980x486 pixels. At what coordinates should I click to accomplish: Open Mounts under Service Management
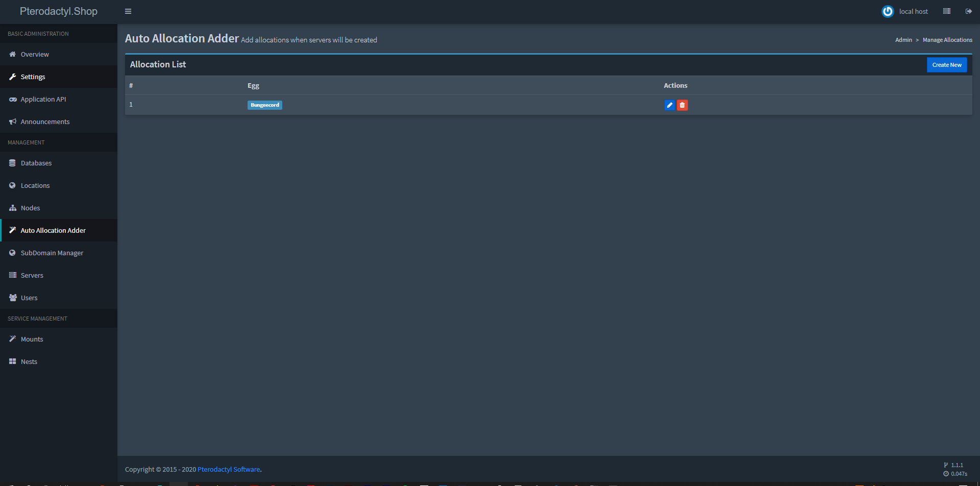(x=32, y=339)
